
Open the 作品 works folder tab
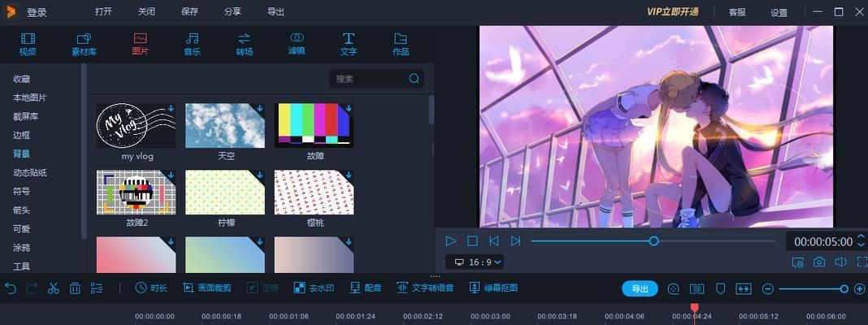pyautogui.click(x=400, y=45)
